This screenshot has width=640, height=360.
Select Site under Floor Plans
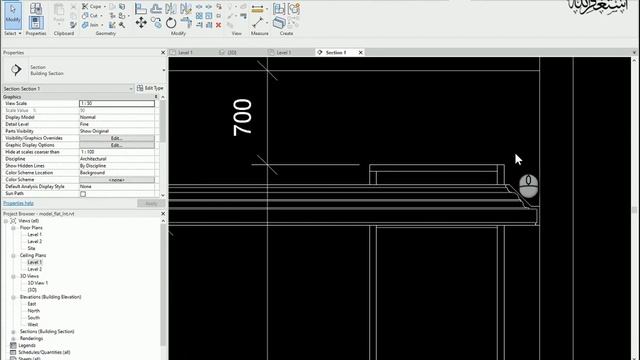31,249
